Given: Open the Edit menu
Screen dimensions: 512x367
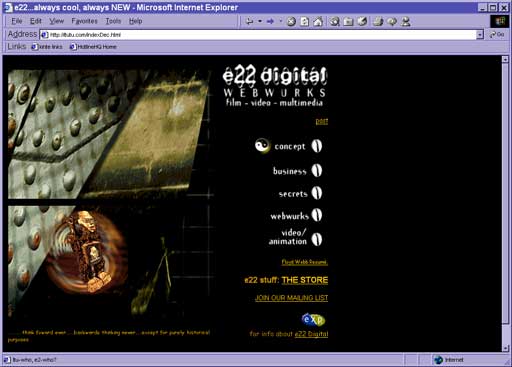Looking at the screenshot, I should 36,21.
